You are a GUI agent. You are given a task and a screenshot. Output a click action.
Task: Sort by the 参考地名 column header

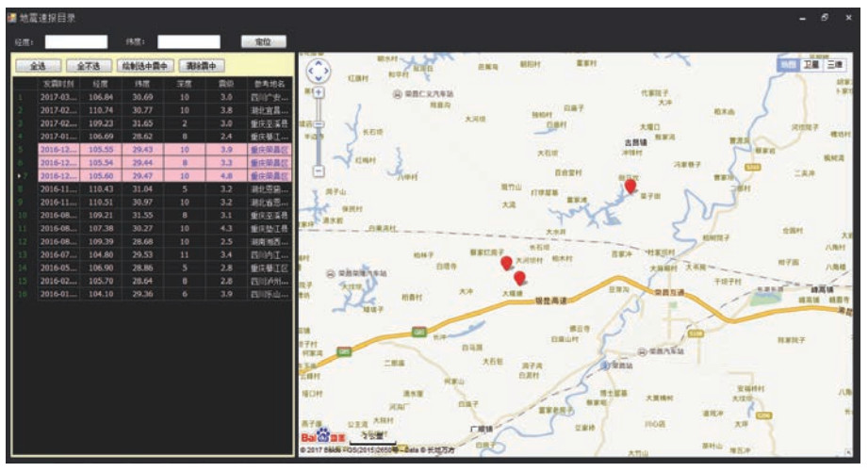coord(270,84)
